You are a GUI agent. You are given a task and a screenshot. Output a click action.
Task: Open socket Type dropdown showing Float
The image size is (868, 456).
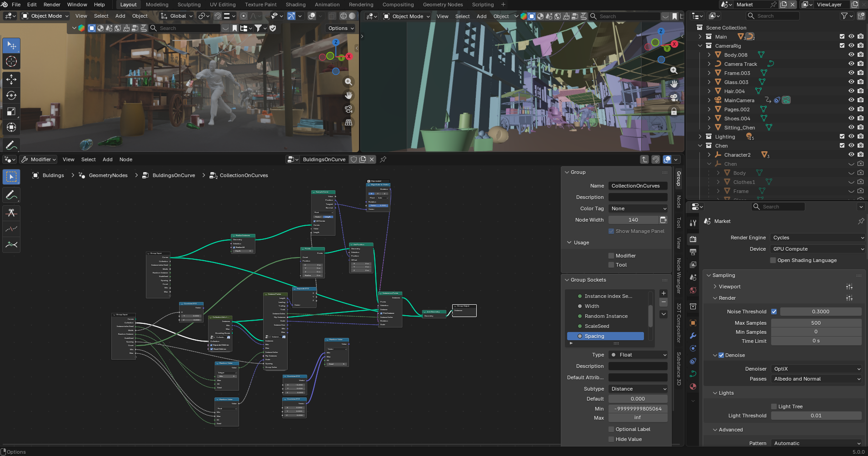click(638, 355)
